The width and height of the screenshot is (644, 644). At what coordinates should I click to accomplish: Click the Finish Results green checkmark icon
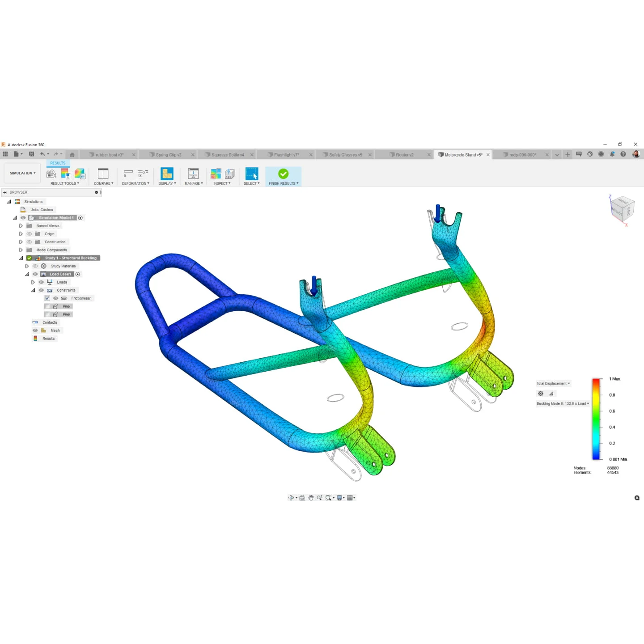tap(283, 174)
